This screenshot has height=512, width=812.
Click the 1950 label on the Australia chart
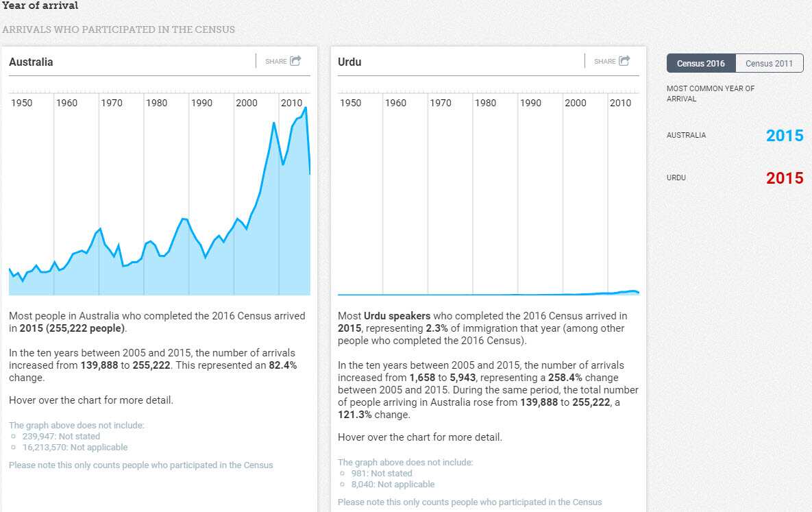(22, 103)
